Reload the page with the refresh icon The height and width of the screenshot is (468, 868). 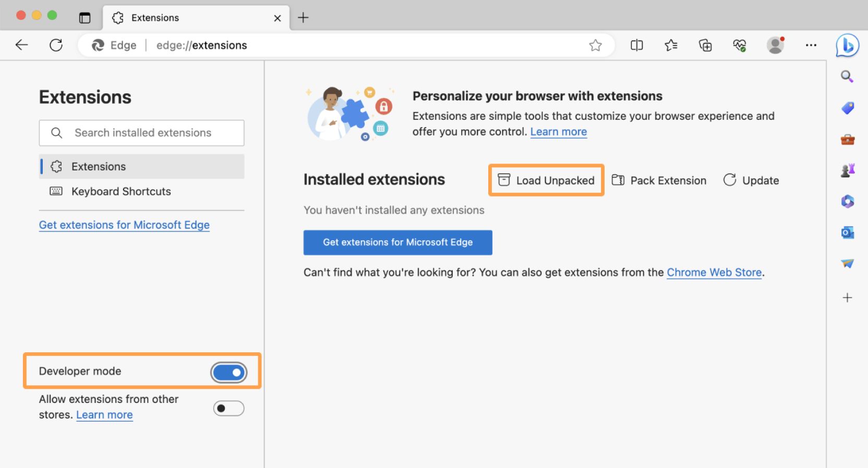point(56,45)
